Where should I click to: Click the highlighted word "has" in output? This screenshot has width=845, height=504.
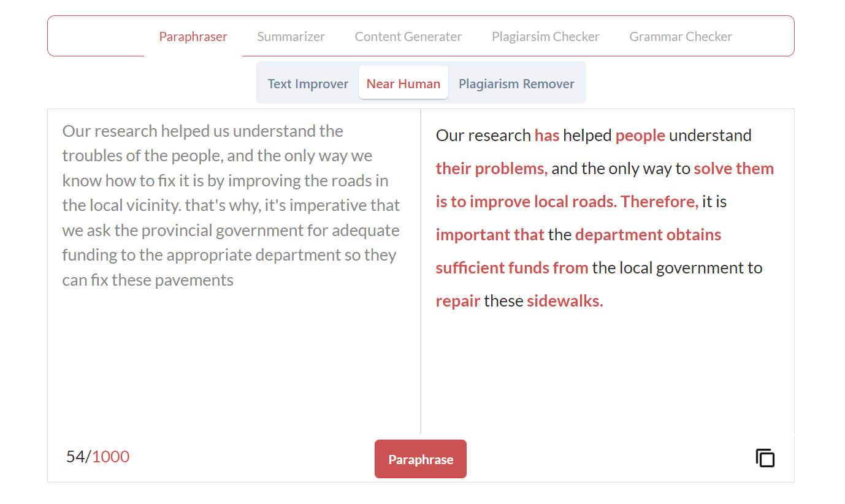547,135
